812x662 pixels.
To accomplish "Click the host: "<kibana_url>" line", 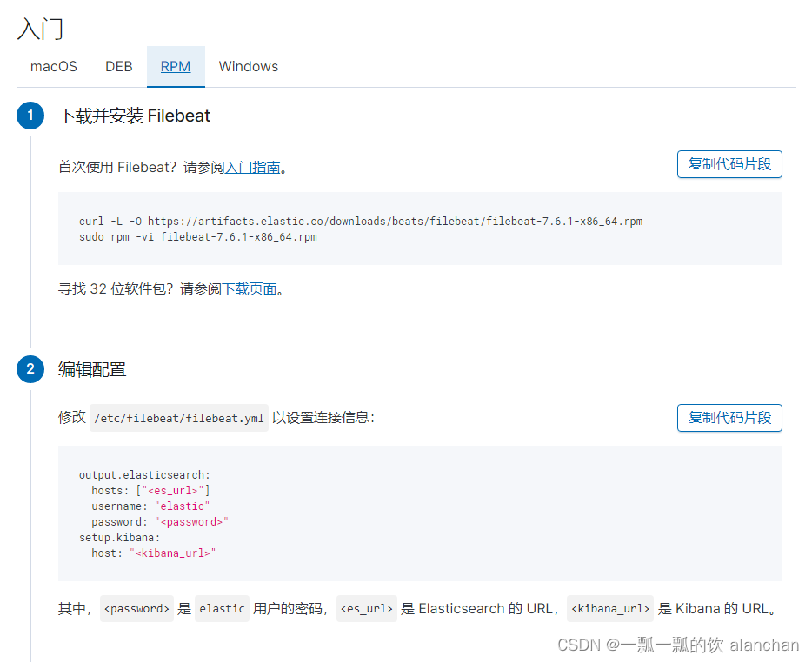I will (x=154, y=553).
